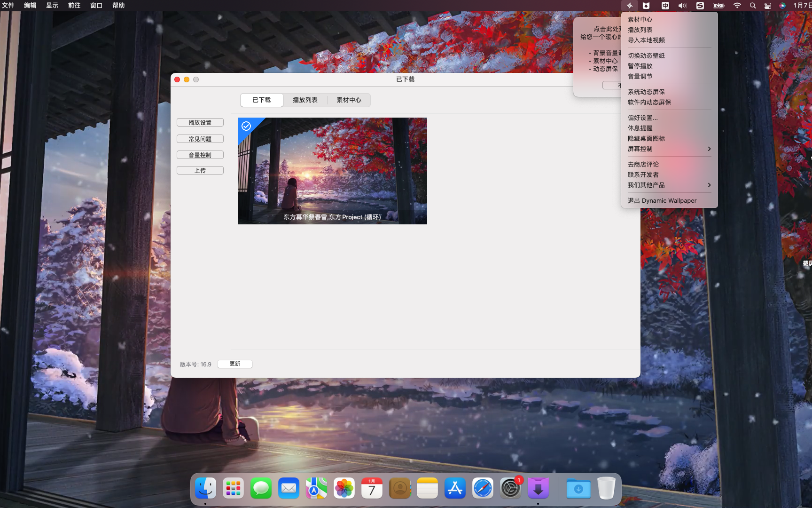812x508 pixels.
Task: Select the 东方幕华祭春雪 wallpaper thumbnail
Action: point(332,171)
